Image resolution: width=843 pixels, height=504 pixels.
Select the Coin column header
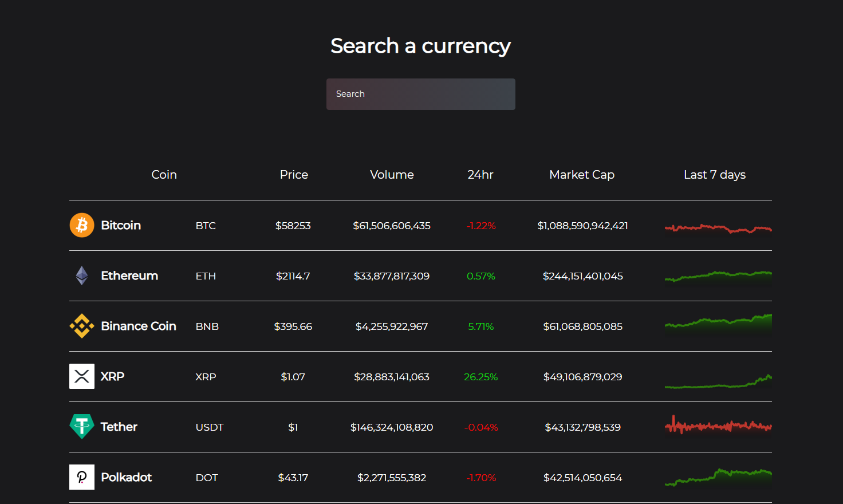[x=164, y=175]
